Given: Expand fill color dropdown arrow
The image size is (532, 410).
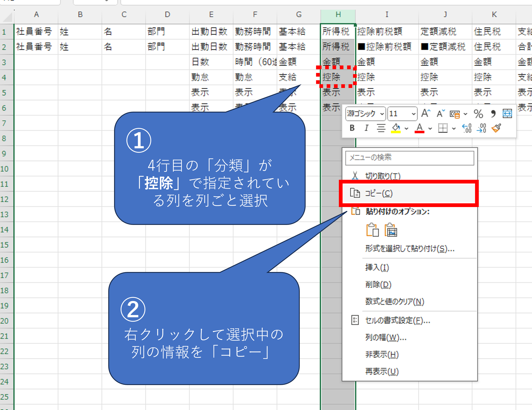Looking at the screenshot, I should pos(406,128).
